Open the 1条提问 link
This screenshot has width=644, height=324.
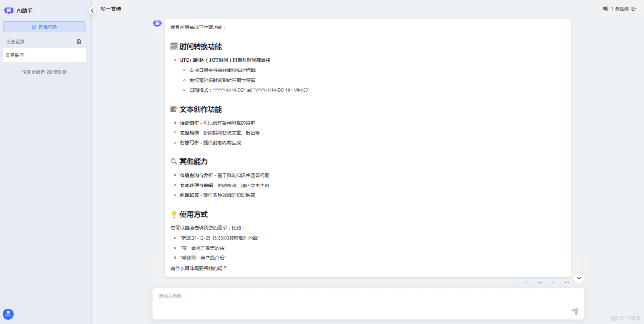coord(619,8)
